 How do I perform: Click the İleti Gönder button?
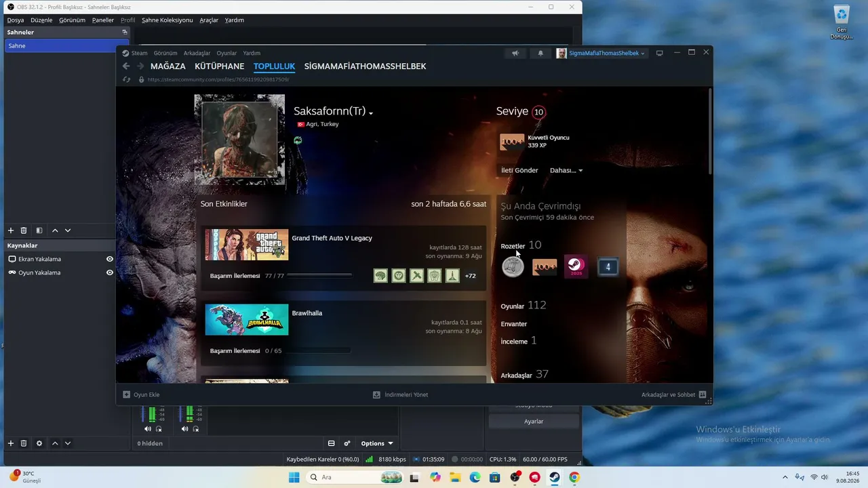519,170
